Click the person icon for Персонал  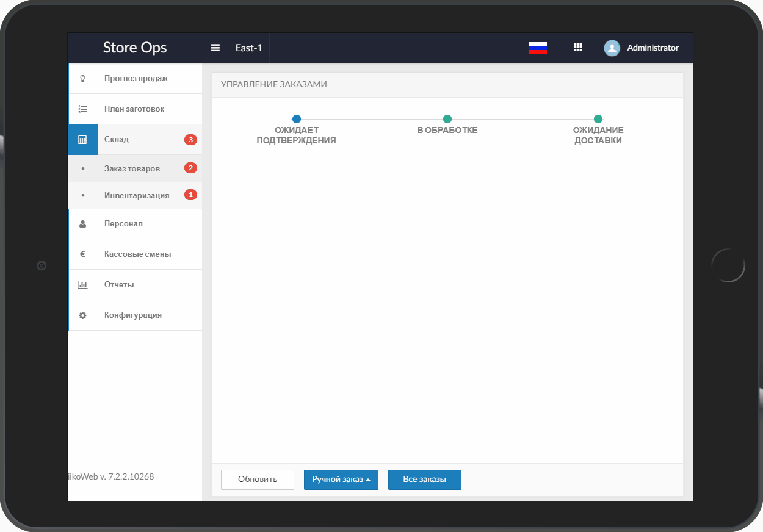(83, 224)
